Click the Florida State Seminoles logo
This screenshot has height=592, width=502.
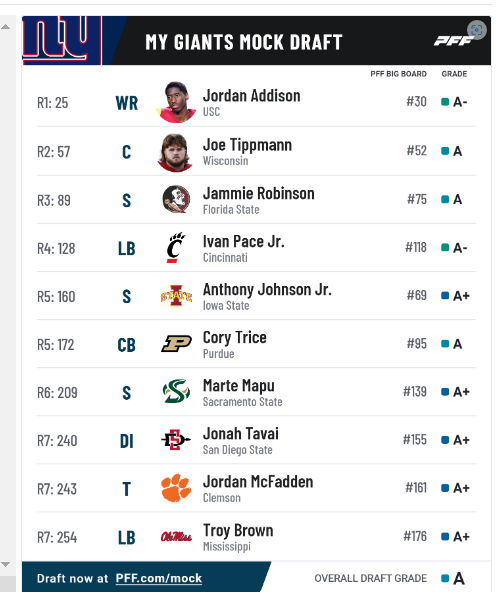coord(176,199)
